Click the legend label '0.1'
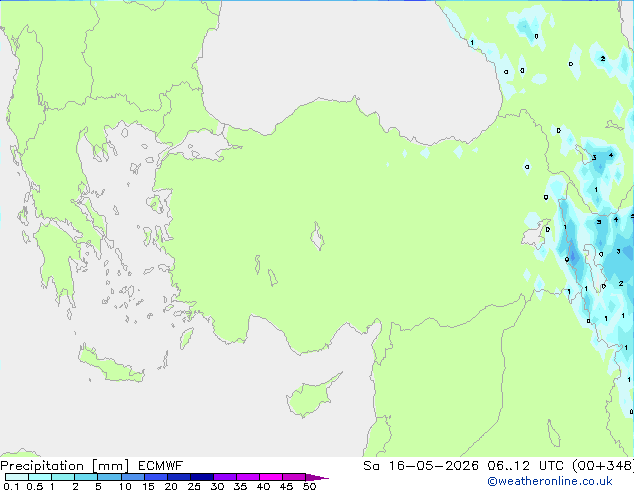This screenshot has width=634, height=490. [11, 486]
